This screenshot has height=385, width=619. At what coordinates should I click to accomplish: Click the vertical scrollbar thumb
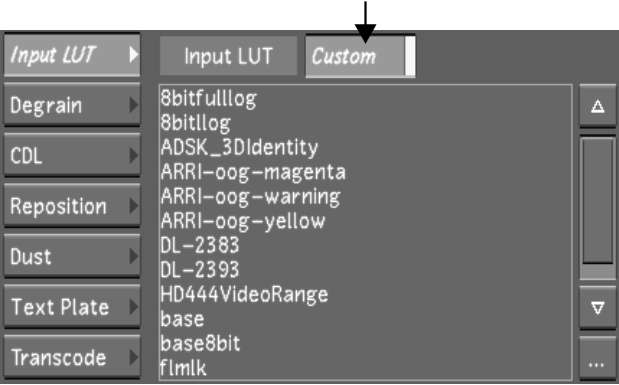click(598, 200)
